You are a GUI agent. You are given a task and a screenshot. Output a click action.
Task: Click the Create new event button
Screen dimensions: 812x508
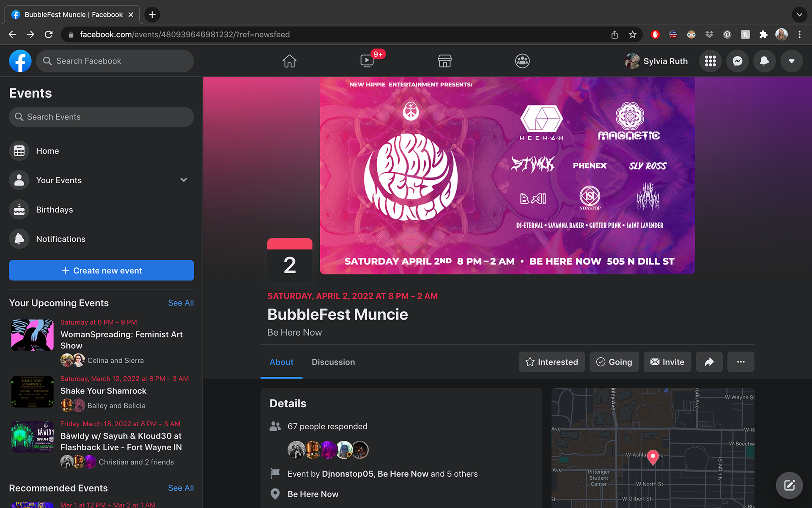click(x=101, y=270)
